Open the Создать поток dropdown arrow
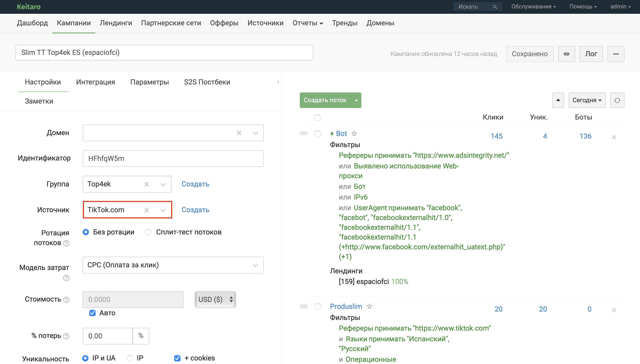The height and width of the screenshot is (364, 640). tap(356, 100)
